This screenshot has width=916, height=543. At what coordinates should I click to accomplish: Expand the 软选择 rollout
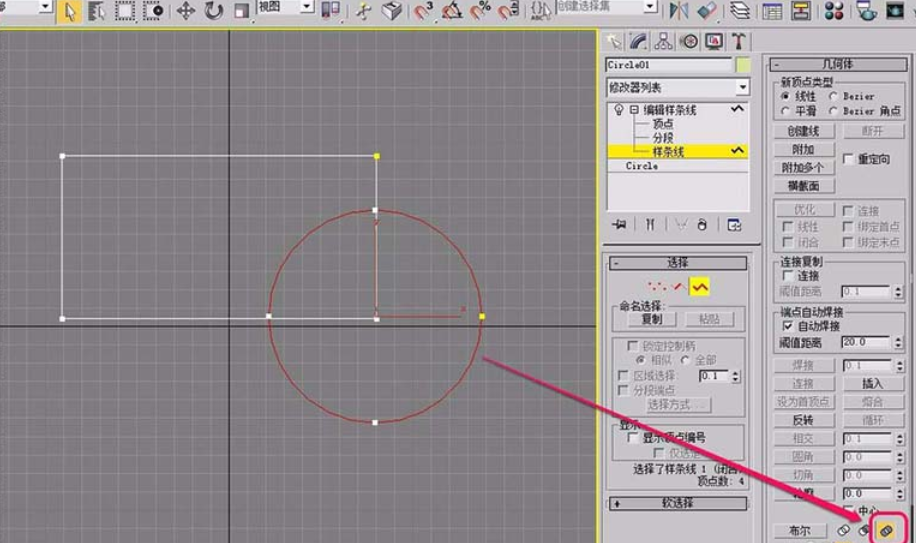pyautogui.click(x=677, y=503)
